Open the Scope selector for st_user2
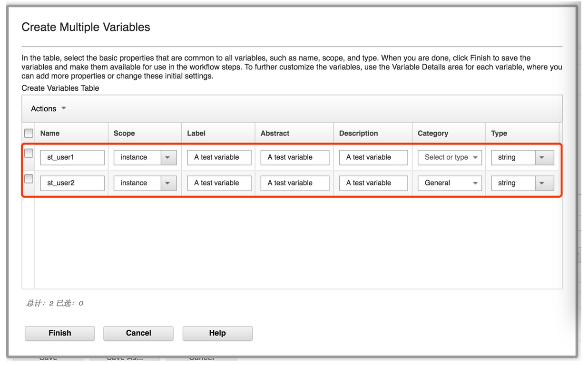This screenshot has width=588, height=365. click(167, 183)
